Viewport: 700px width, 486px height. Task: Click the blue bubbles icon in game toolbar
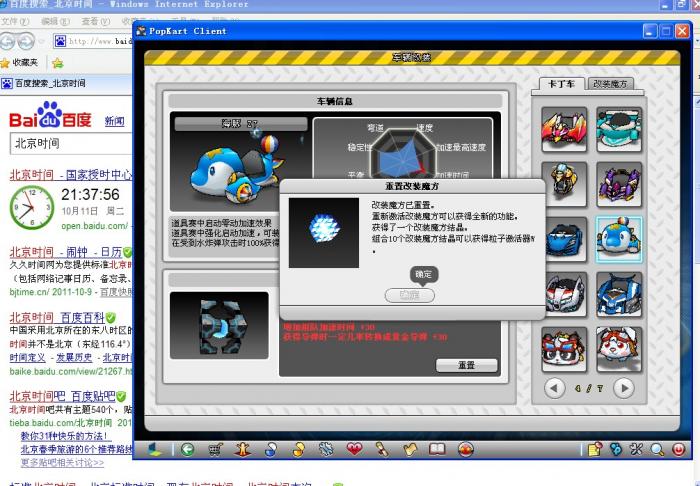click(x=617, y=449)
